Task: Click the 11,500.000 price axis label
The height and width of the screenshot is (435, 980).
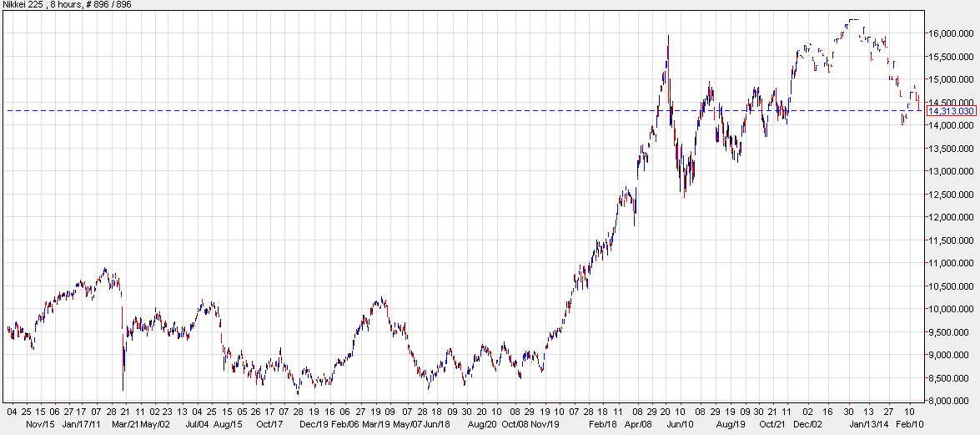Action: [x=952, y=240]
